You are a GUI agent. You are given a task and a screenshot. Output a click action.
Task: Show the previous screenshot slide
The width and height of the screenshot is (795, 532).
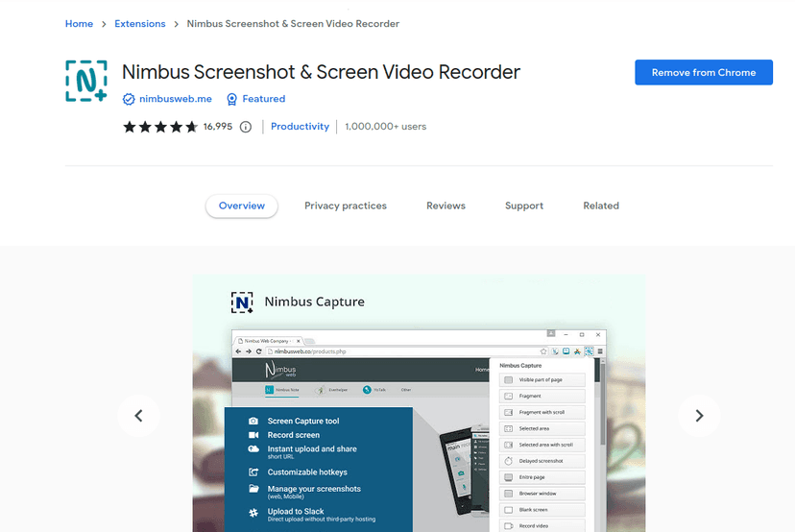138,416
